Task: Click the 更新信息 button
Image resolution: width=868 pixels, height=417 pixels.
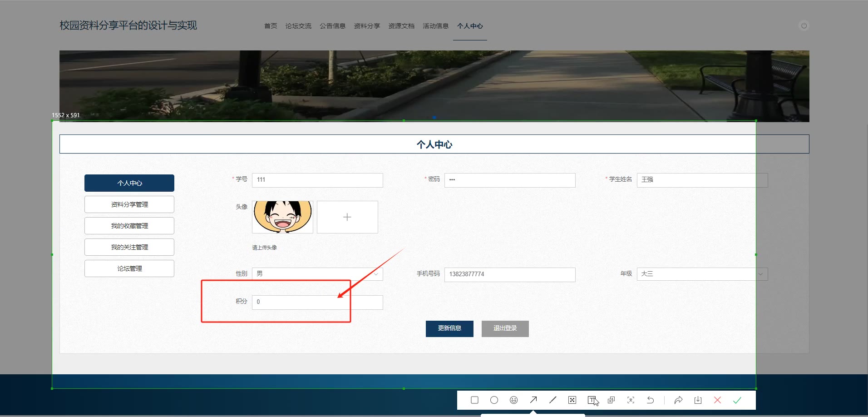Action: pos(449,328)
